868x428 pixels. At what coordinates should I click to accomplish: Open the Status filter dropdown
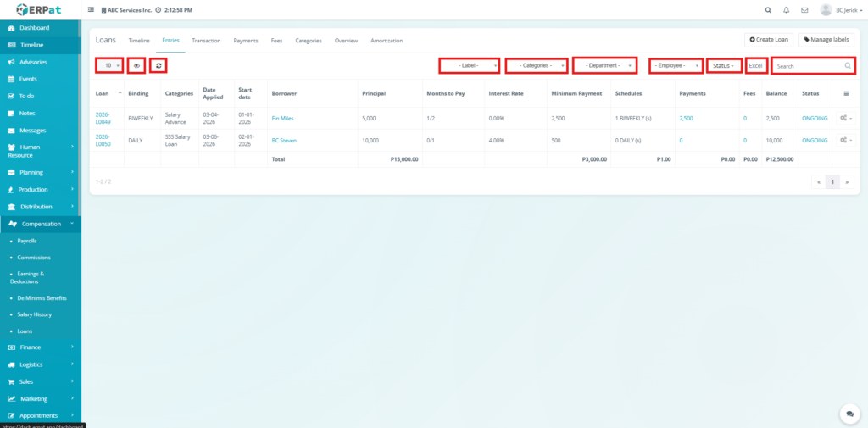tap(724, 65)
